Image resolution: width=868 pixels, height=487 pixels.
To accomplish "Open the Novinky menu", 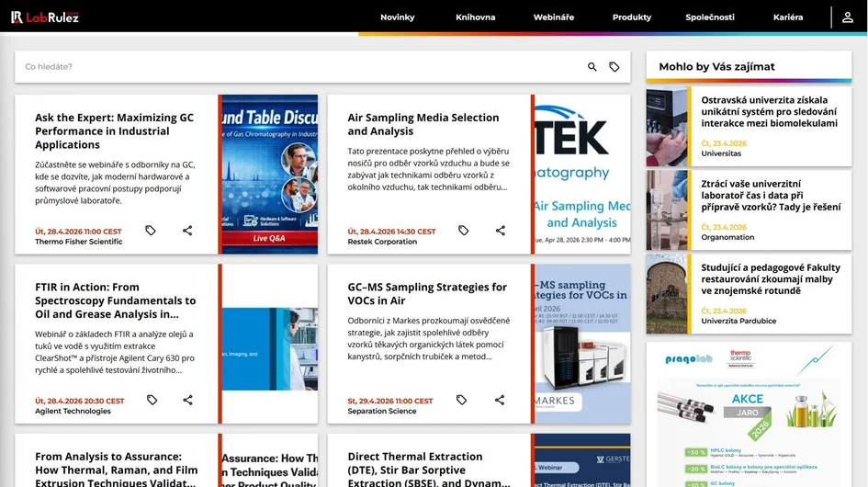I will point(398,17).
